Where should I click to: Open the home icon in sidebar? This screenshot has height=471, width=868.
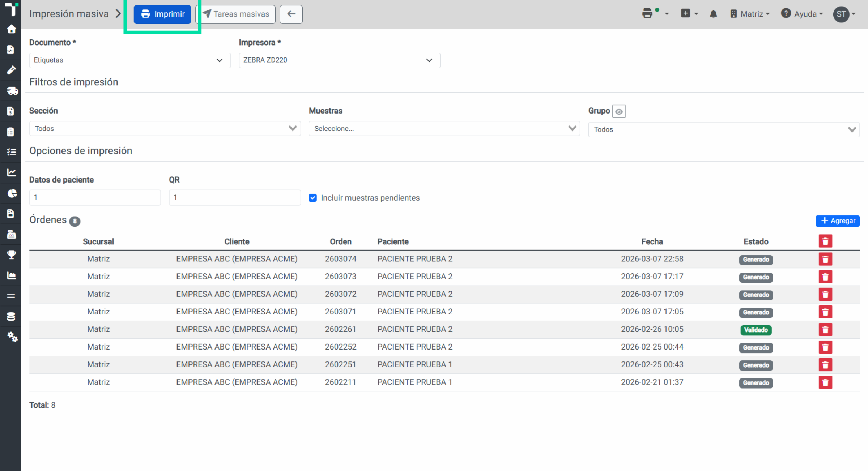[x=11, y=29]
